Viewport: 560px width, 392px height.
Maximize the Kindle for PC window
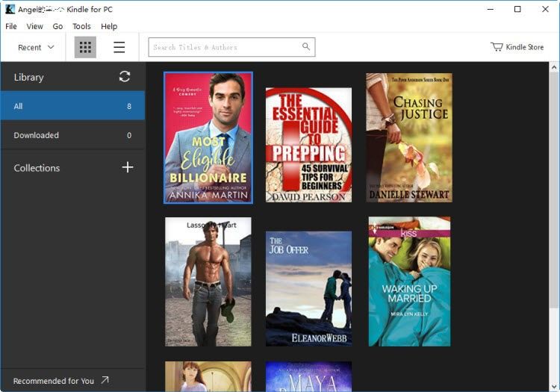click(517, 9)
